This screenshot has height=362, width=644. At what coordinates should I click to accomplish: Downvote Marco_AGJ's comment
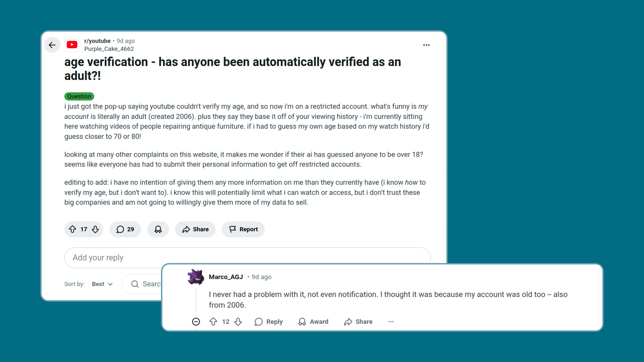tap(238, 322)
